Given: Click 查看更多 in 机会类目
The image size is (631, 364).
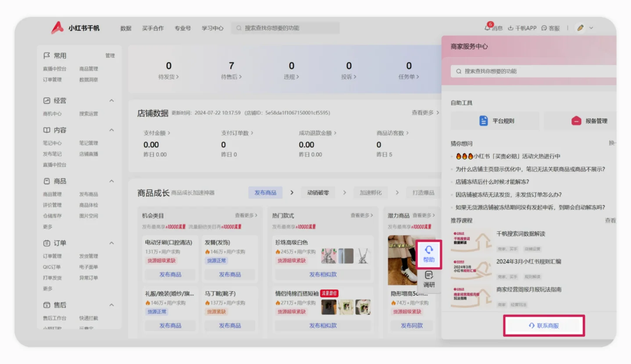Looking at the screenshot, I should (x=246, y=216).
